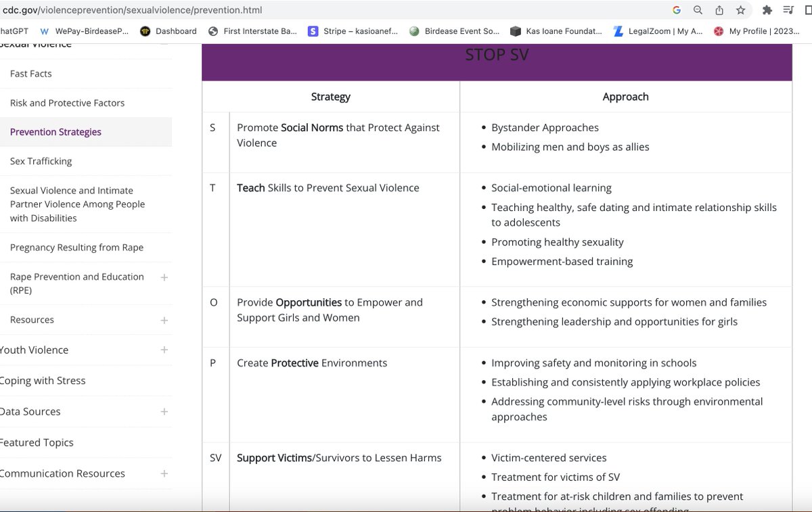Open Sexual Violence Among People with Disabilities link
The height and width of the screenshot is (512, 812).
[77, 204]
